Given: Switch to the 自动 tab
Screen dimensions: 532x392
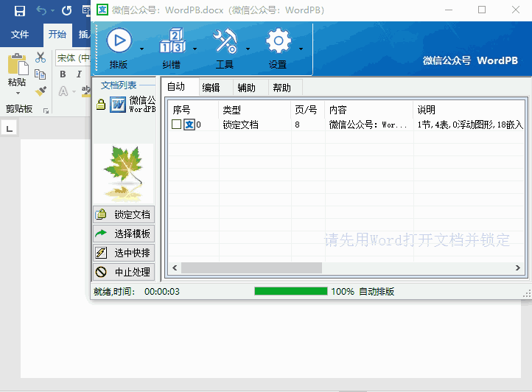Looking at the screenshot, I should click(180, 87).
